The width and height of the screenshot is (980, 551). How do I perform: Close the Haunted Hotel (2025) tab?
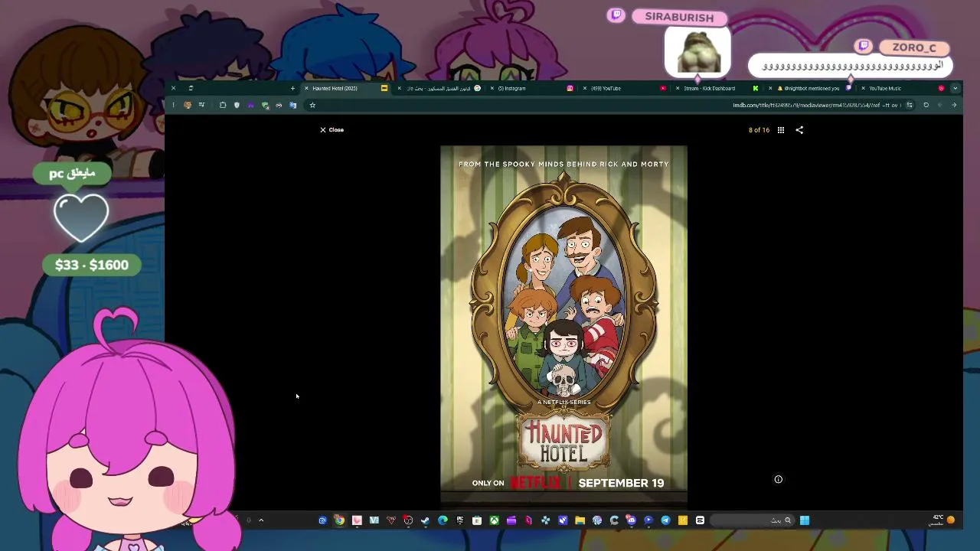click(306, 88)
